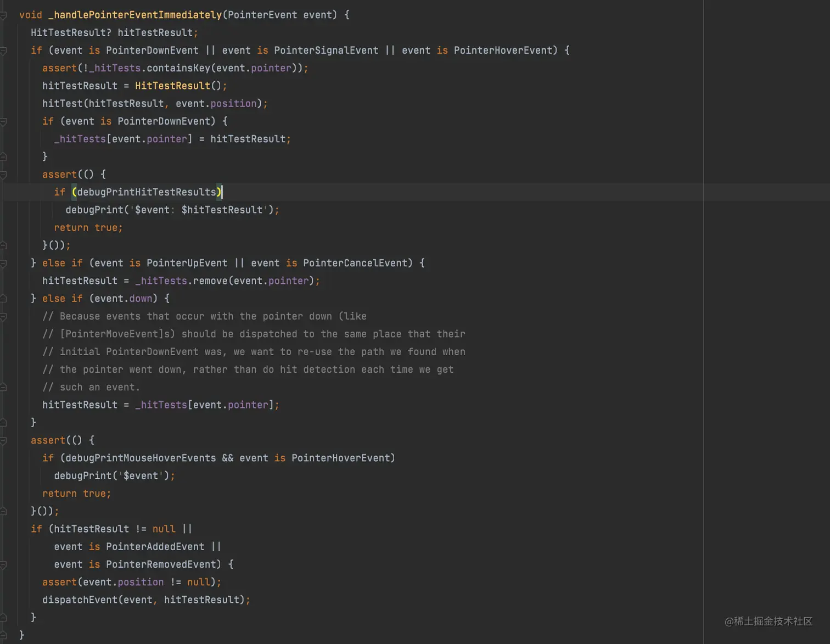Click return true inside the first assert
Screen dimensions: 830x644
(x=88, y=227)
